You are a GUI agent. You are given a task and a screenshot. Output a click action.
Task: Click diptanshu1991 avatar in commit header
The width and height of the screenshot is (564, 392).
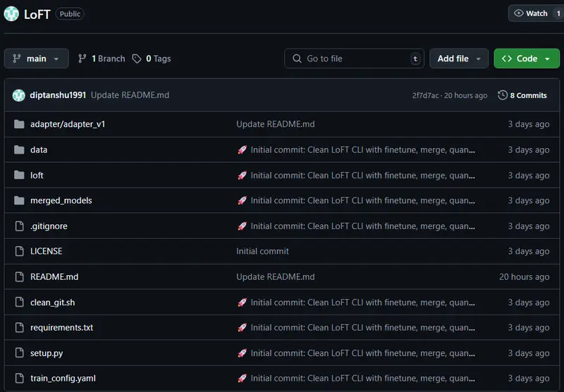tap(19, 95)
